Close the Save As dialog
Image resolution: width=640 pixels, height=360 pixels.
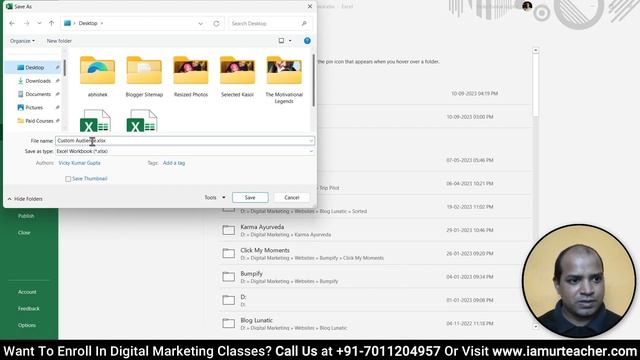(x=310, y=7)
